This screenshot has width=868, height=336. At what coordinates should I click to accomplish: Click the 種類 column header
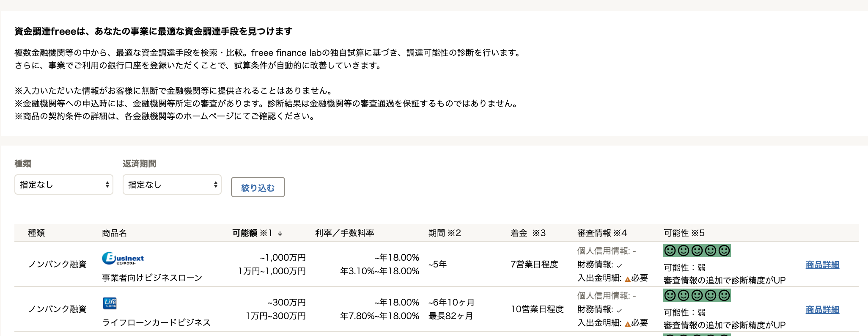pyautogui.click(x=36, y=233)
